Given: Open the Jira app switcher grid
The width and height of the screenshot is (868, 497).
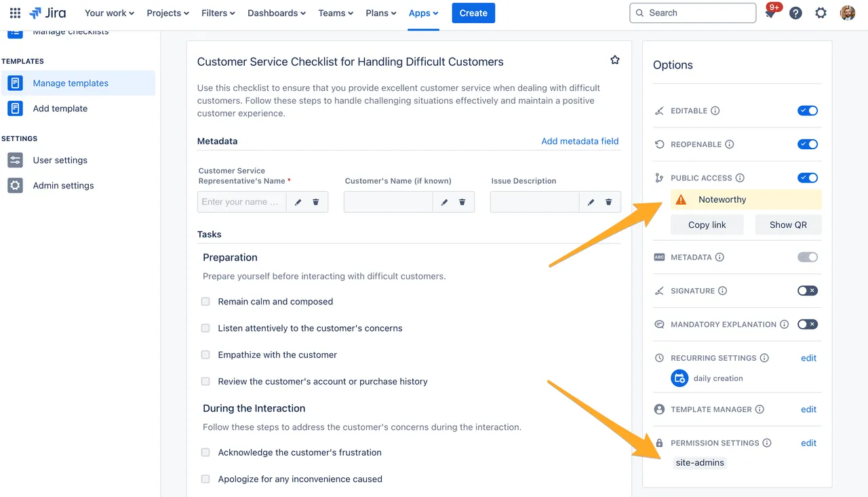Looking at the screenshot, I should (x=15, y=13).
